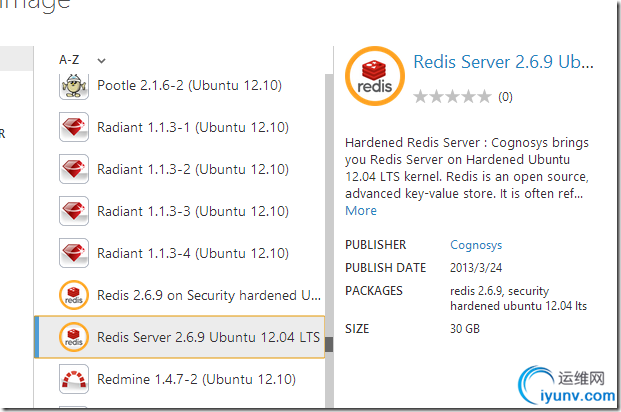Click the star rating for Redis Server
The height and width of the screenshot is (412, 621).
(452, 96)
